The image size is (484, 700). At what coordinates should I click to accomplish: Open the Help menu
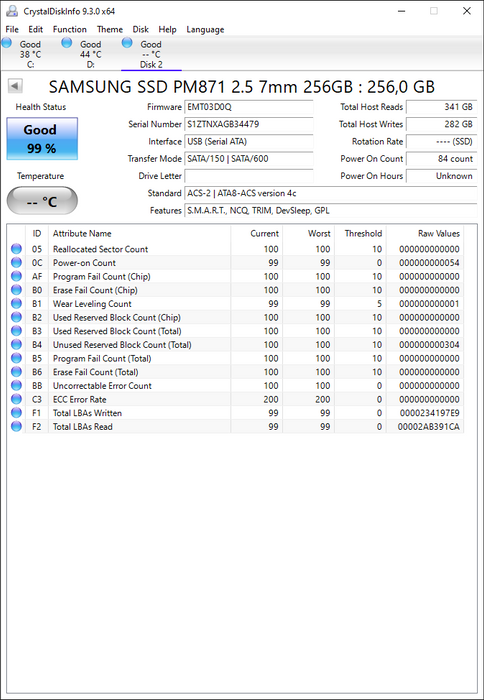tap(167, 29)
